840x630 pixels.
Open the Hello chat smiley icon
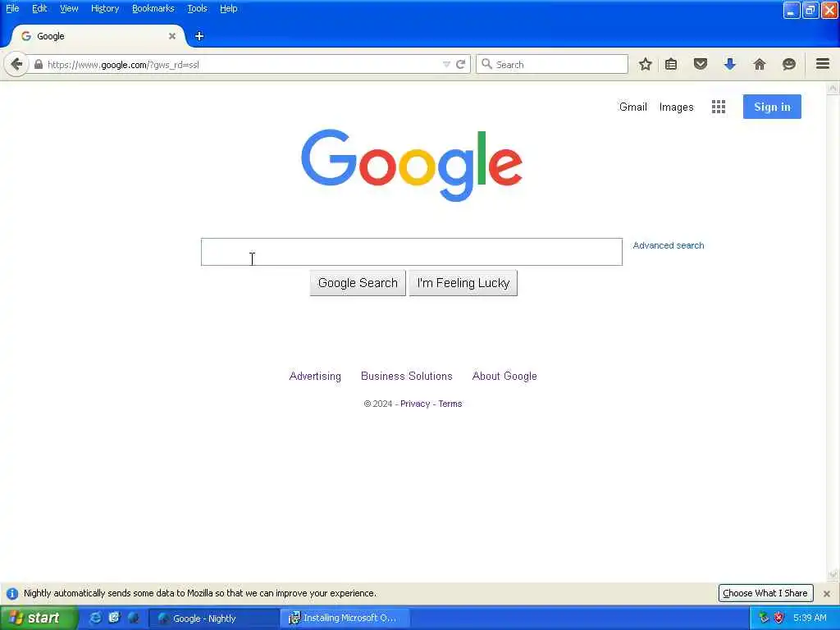pyautogui.click(x=788, y=64)
